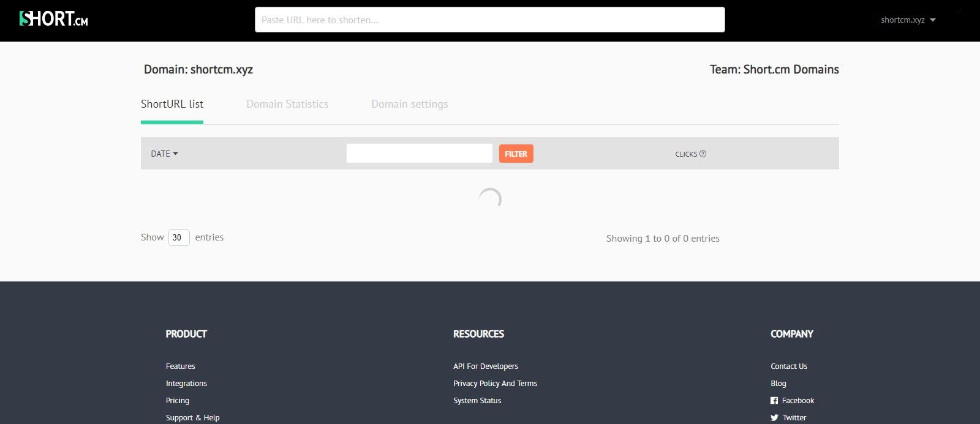View Privacy Policy And Terms link
This screenshot has height=424, width=980.
[496, 384]
